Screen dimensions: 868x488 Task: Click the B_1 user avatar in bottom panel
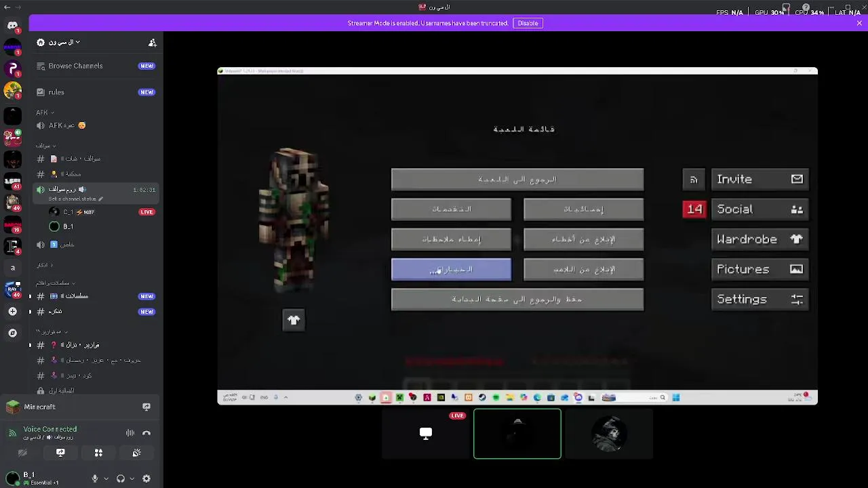pyautogui.click(x=12, y=479)
